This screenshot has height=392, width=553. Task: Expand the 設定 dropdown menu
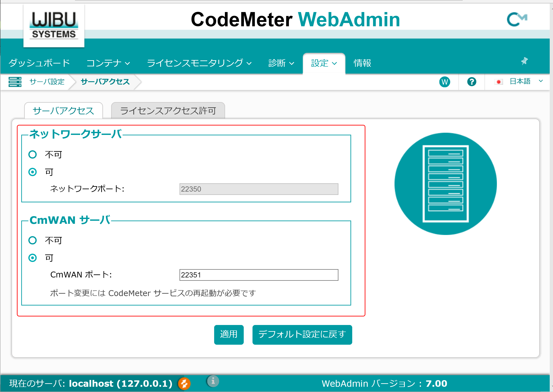pyautogui.click(x=323, y=63)
